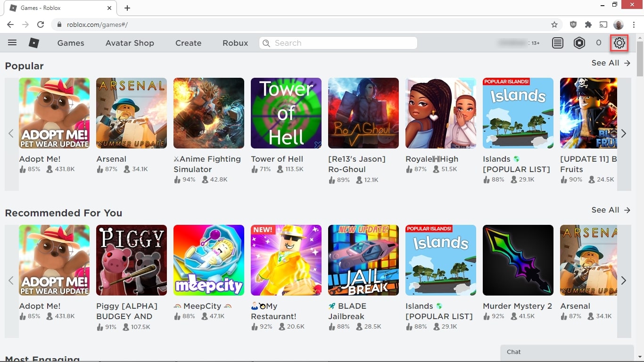Open Tower of Hell game thumbnail
Screen dimensions: 644x362
click(x=286, y=113)
